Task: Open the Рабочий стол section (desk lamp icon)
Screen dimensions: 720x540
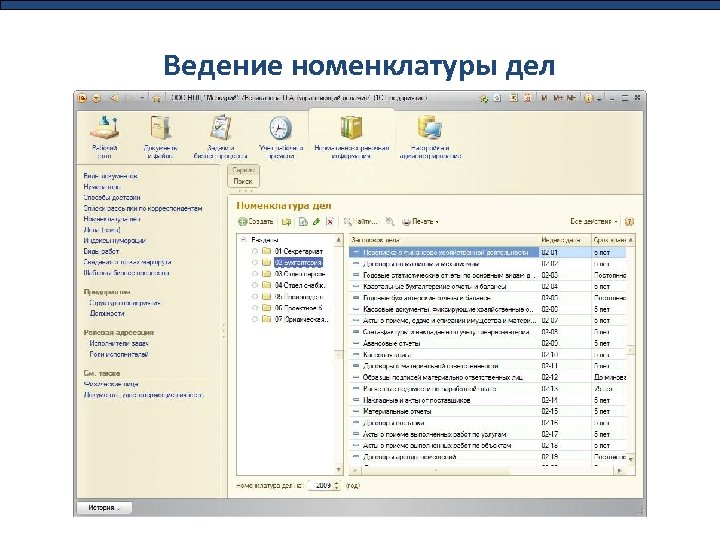Action: pyautogui.click(x=105, y=136)
